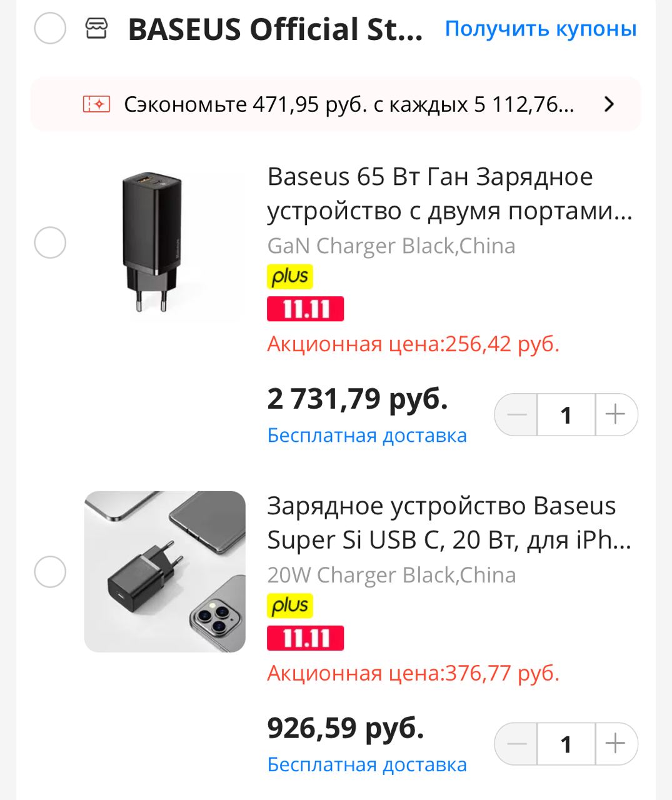Click the plus badge on the 65W GaN charger
The height and width of the screenshot is (800, 672).
click(x=289, y=276)
